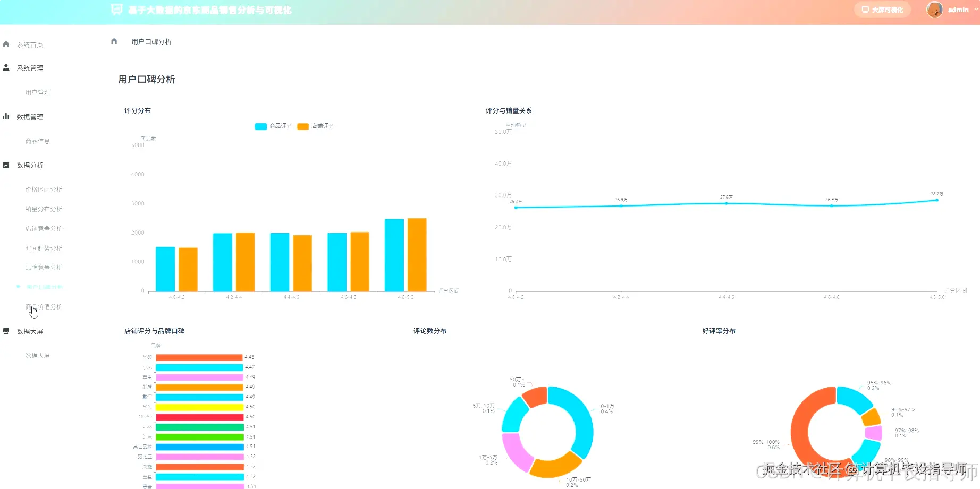Toggle 商品评分 legend series

click(273, 126)
